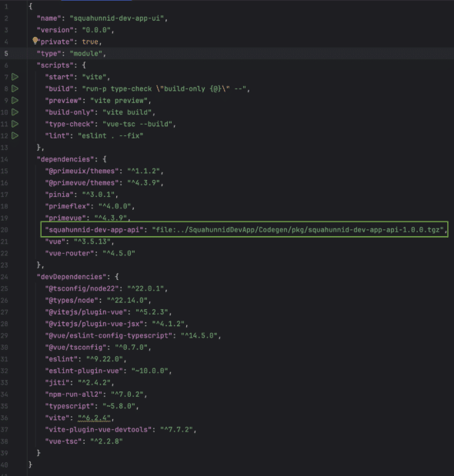The image size is (454, 476).
Task: Click the run-p type-check build command
Action: pyautogui.click(x=164, y=88)
